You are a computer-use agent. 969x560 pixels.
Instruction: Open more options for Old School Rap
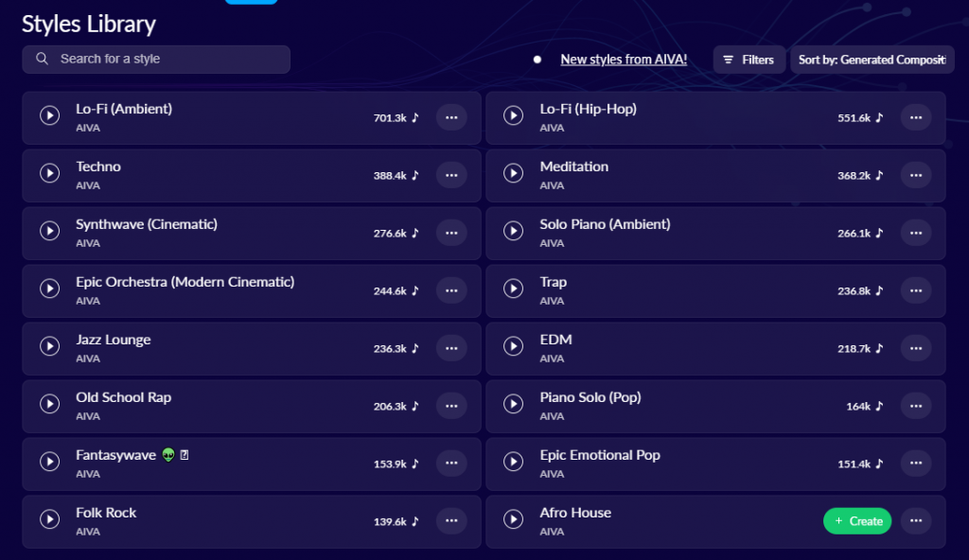click(451, 406)
